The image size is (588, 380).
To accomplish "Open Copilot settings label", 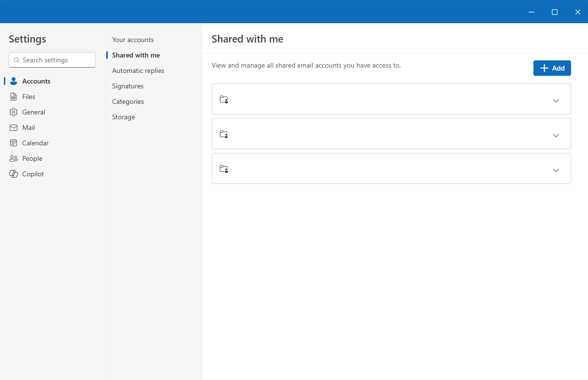I will (x=33, y=174).
